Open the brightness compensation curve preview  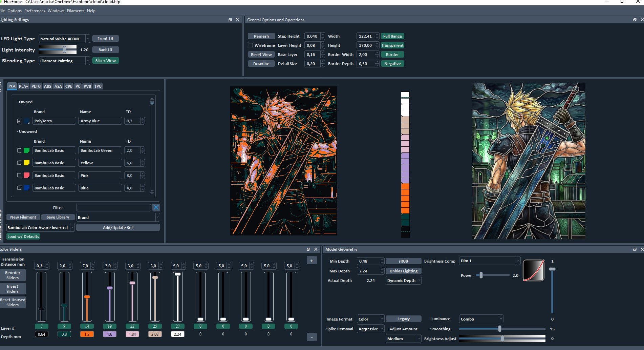click(x=534, y=270)
